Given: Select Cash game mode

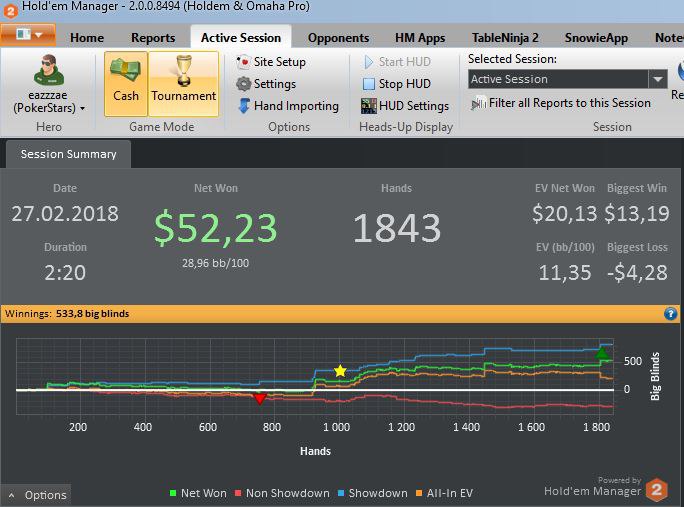Looking at the screenshot, I should click(126, 84).
